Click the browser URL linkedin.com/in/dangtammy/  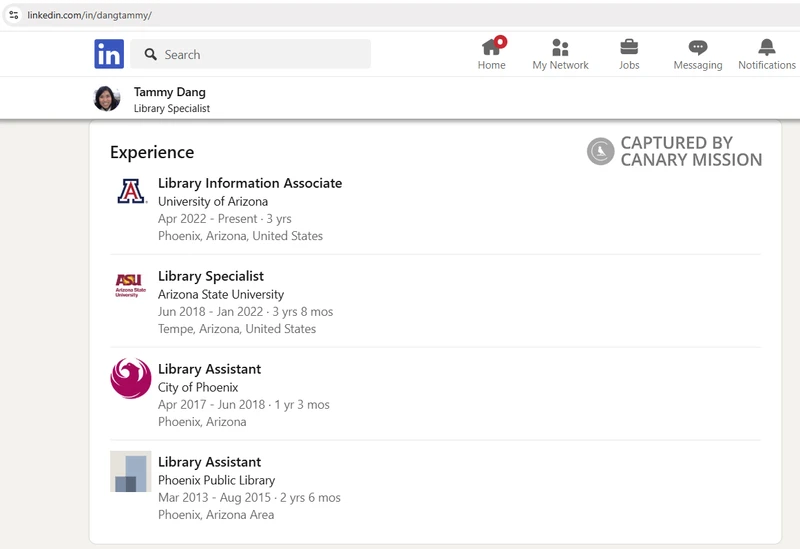coord(89,15)
